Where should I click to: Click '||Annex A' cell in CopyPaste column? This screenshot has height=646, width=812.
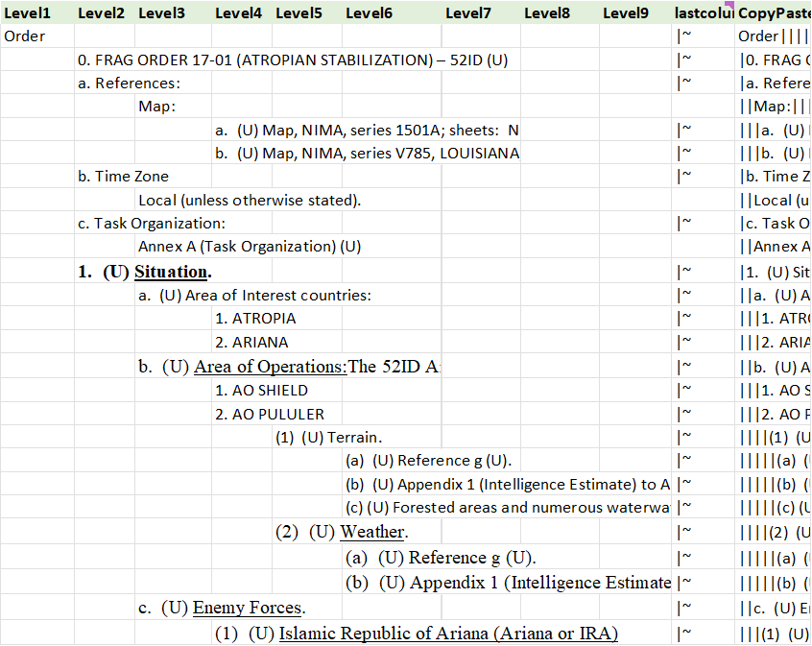tap(774, 247)
